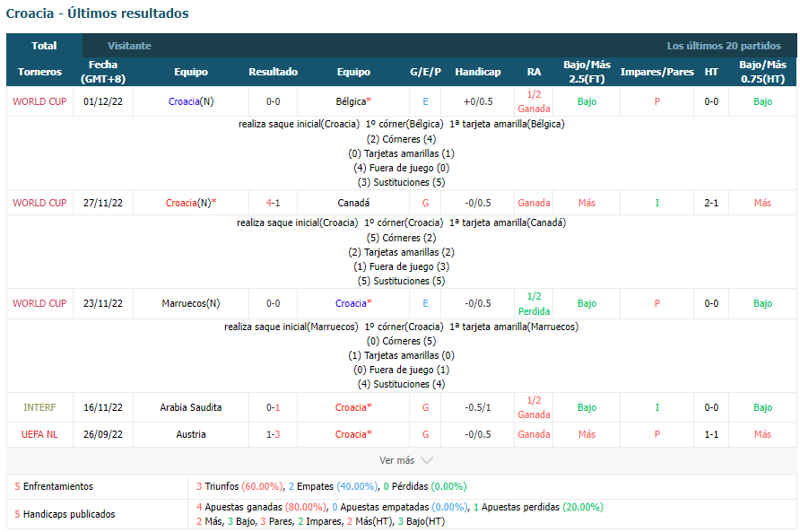Select Croacia(N) in the Canadá match row
The image size is (800, 532).
[191, 203]
